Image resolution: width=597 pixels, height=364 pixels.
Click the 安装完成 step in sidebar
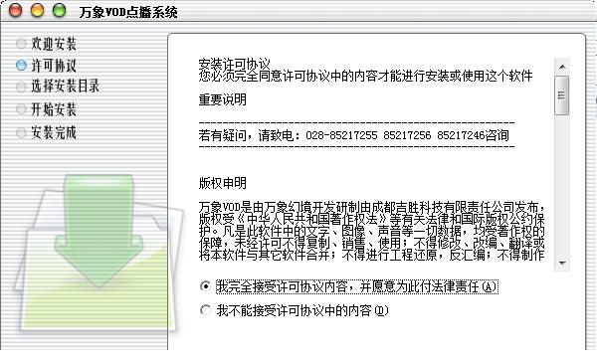pos(47,132)
